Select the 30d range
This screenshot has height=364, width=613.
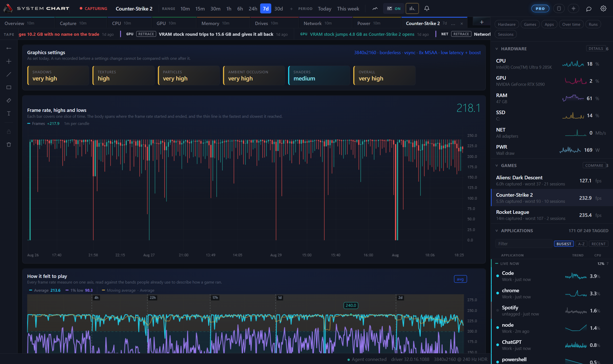pyautogui.click(x=279, y=9)
